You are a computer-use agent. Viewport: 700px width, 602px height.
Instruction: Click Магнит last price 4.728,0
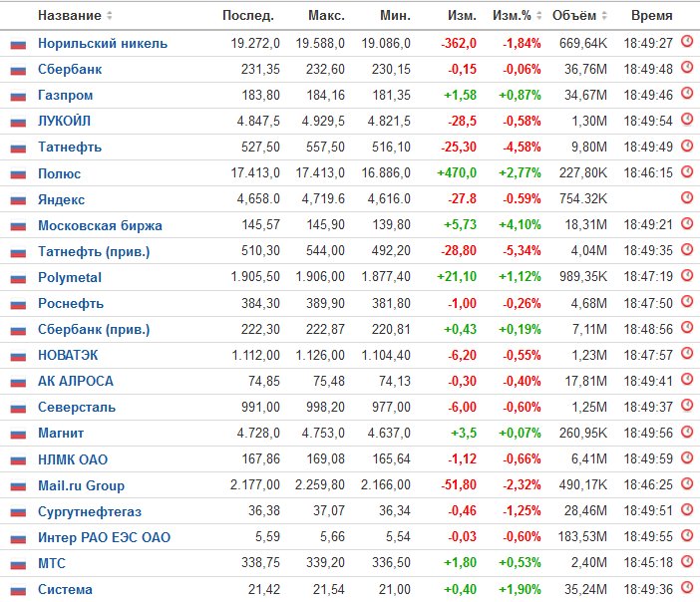(258, 433)
